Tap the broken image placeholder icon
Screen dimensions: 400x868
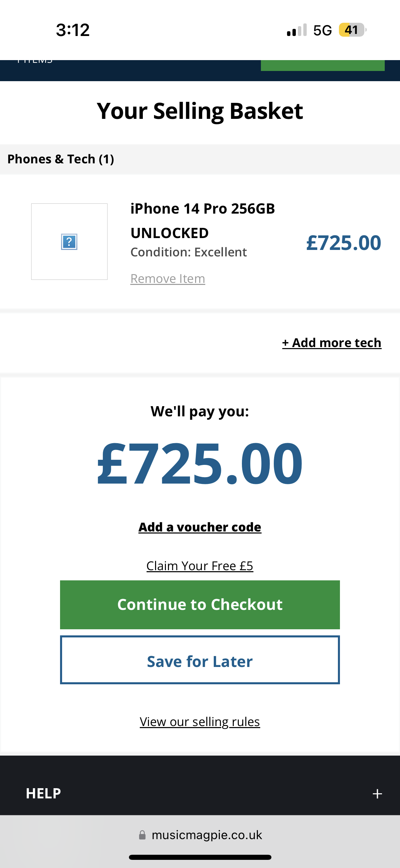(x=69, y=242)
